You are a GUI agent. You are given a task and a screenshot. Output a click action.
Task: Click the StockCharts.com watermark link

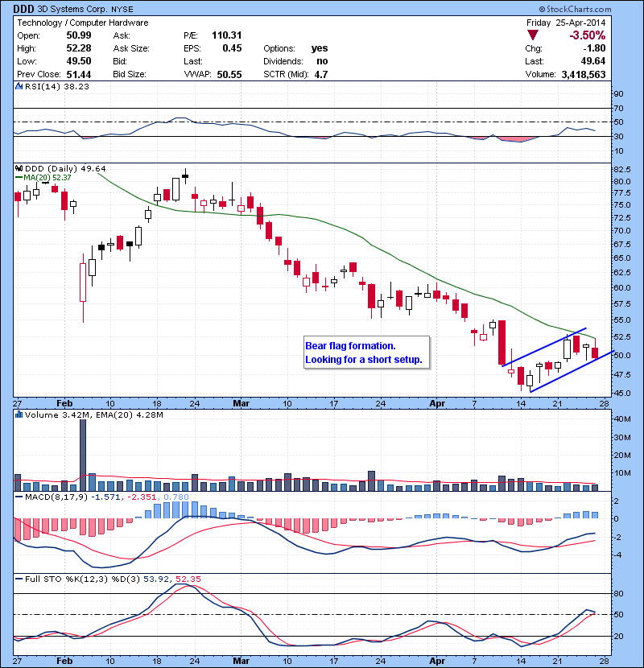coord(575,9)
